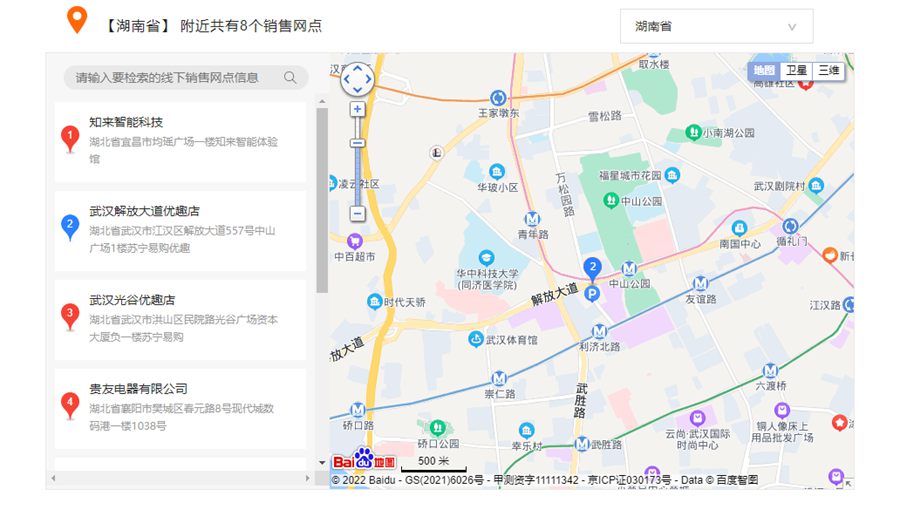900x530 pixels.
Task: Click the map zoom level slider handle
Action: click(358, 142)
